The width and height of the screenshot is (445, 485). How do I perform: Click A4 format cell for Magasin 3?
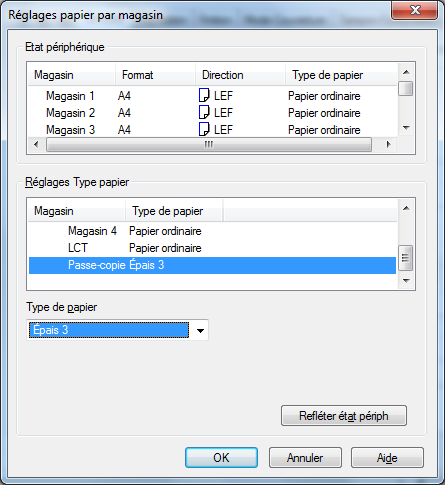(124, 129)
